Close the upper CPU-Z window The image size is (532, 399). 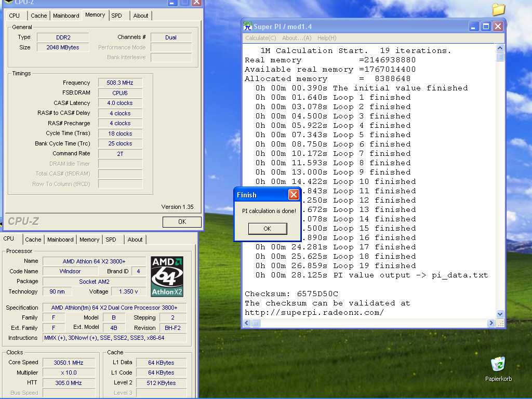coord(196,3)
